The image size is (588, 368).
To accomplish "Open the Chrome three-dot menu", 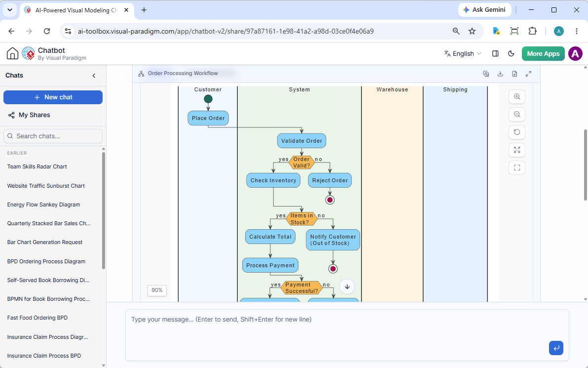I will [x=576, y=31].
